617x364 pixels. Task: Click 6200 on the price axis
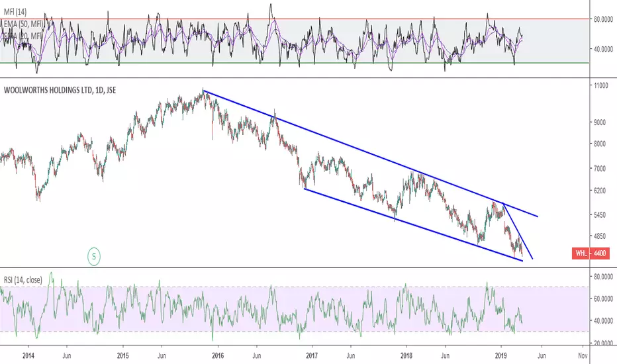point(600,191)
